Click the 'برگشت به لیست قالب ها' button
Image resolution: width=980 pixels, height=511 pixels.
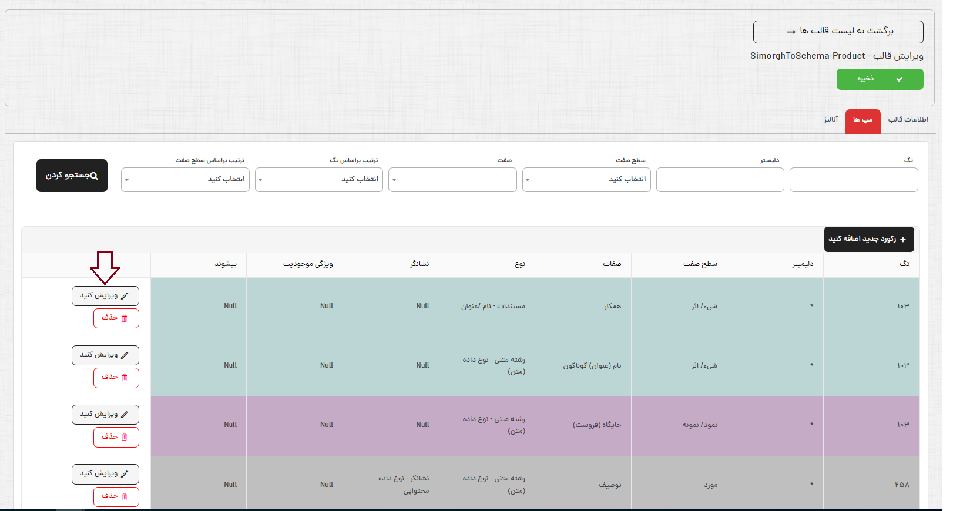click(x=838, y=32)
